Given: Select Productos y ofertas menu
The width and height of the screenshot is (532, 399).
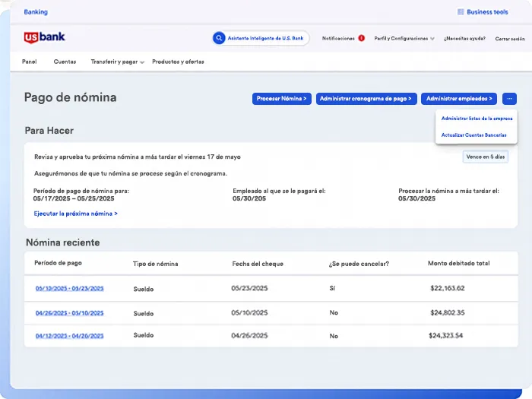Looking at the screenshot, I should click(178, 62).
